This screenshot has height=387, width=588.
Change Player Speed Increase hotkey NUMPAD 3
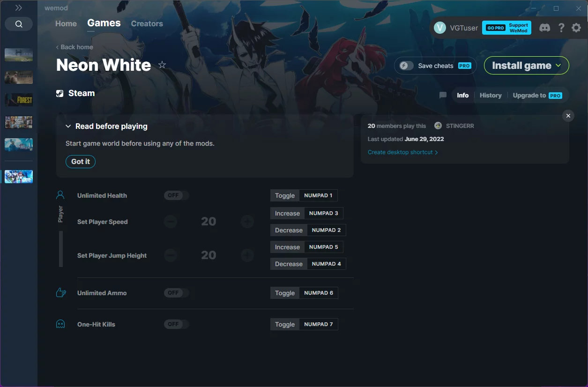tap(324, 213)
